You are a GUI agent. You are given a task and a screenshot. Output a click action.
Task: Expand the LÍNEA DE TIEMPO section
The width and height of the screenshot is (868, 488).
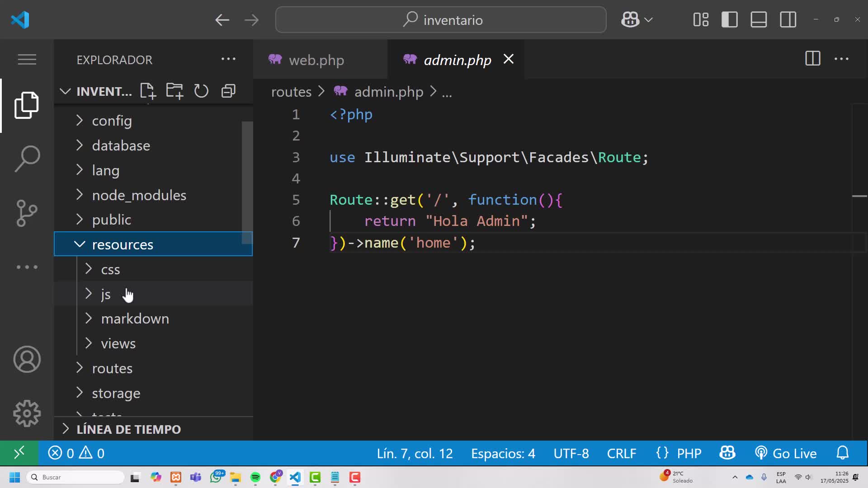coord(153,429)
